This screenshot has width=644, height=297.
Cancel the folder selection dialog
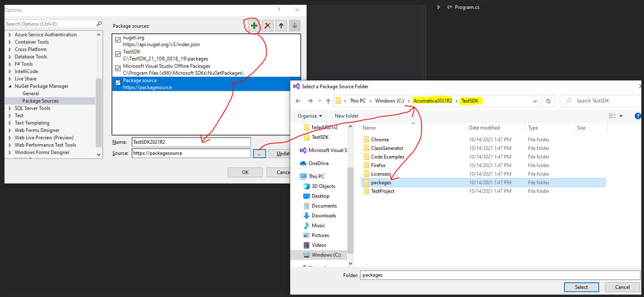tap(622, 287)
